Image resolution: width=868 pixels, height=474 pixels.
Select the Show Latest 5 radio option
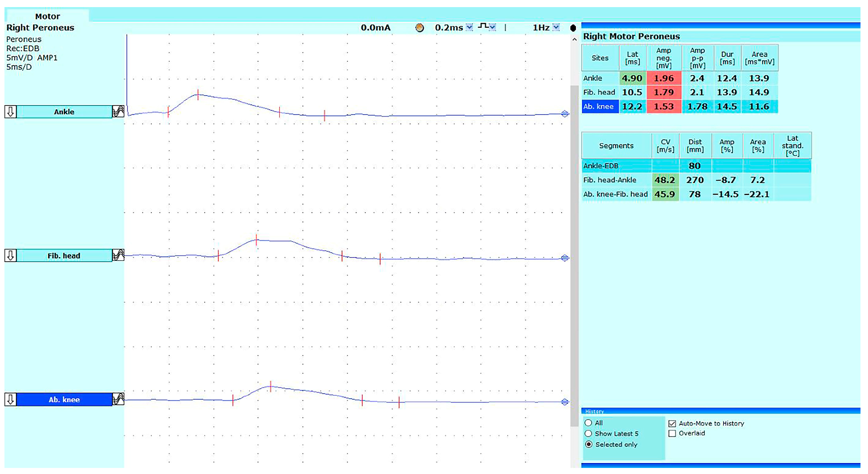point(588,434)
